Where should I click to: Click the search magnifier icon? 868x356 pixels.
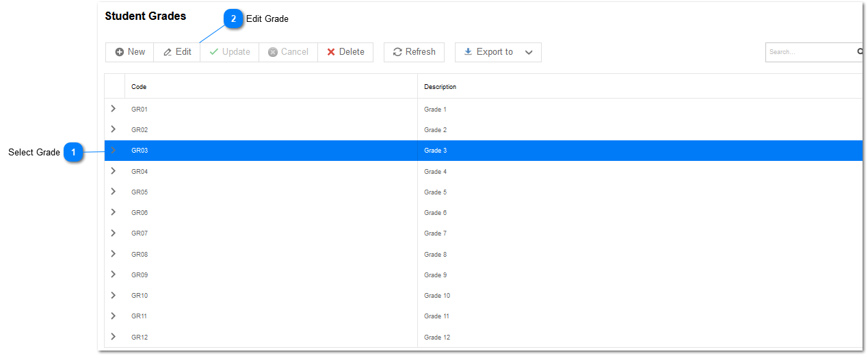(860, 52)
